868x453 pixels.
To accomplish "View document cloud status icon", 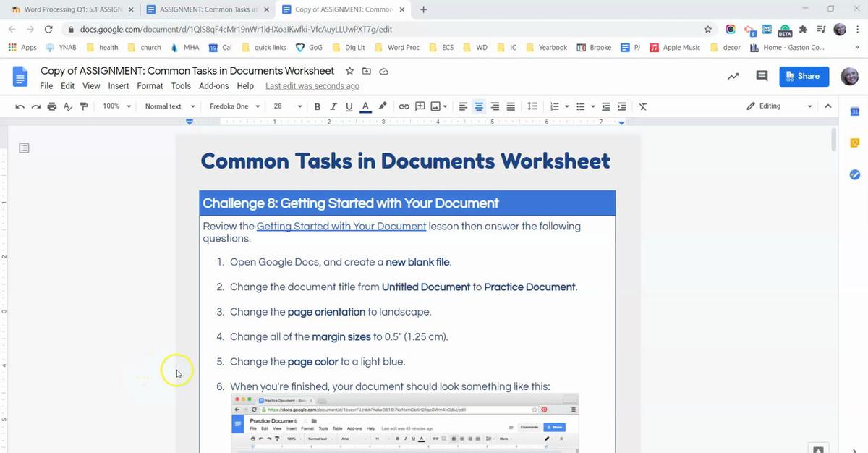I will (x=384, y=71).
